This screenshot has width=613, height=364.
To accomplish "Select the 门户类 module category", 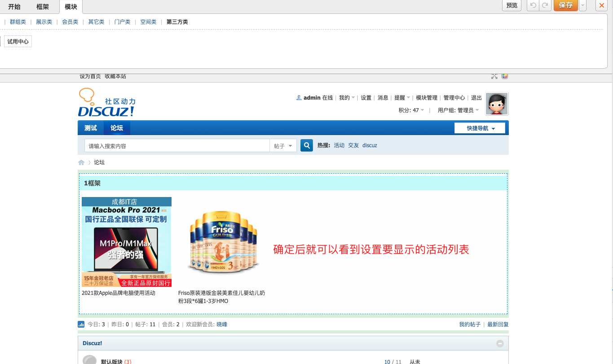I will click(122, 22).
